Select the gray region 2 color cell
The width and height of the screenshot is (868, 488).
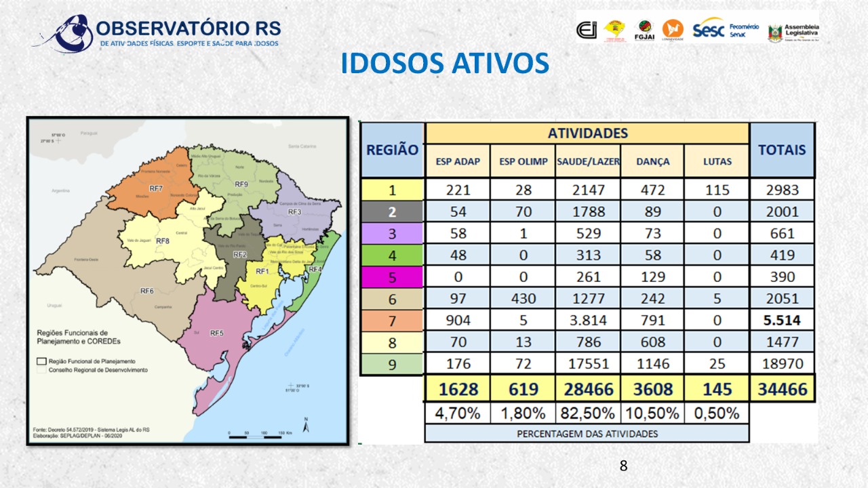tap(391, 211)
